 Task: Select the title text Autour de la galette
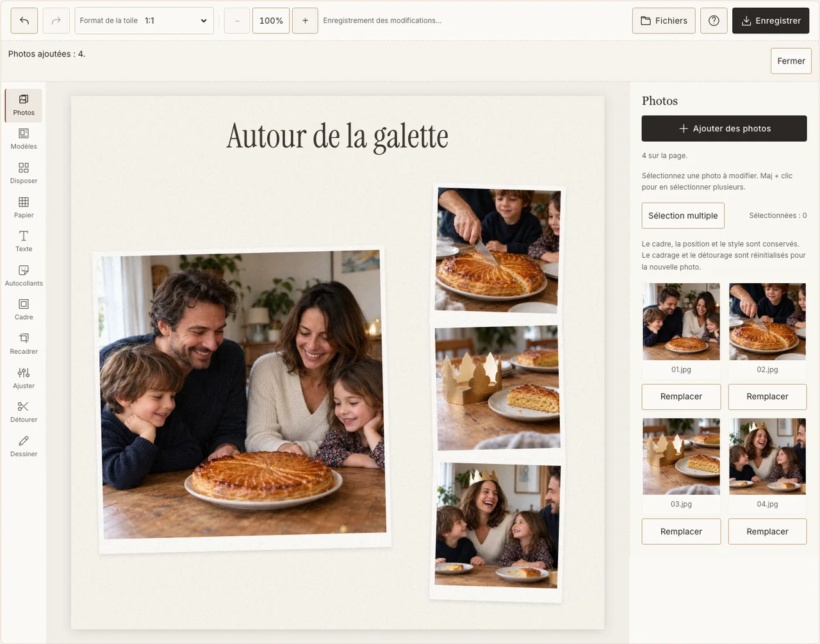(338, 136)
